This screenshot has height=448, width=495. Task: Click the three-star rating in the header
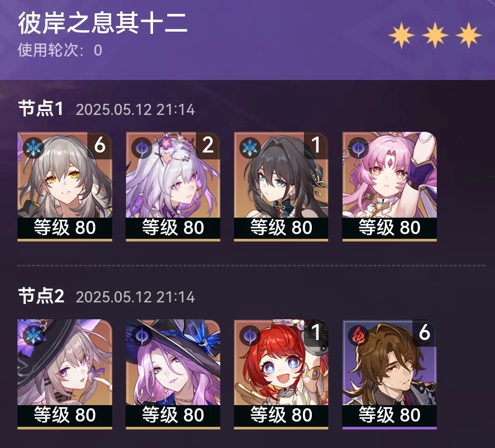[x=435, y=35]
